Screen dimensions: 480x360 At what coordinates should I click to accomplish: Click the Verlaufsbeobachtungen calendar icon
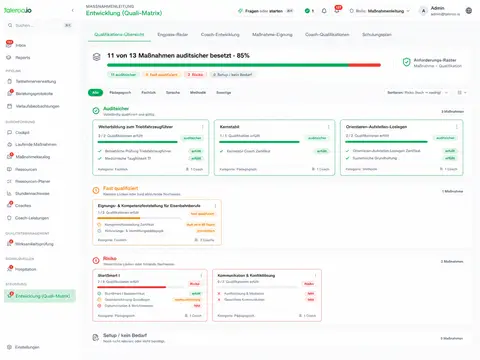point(9,106)
